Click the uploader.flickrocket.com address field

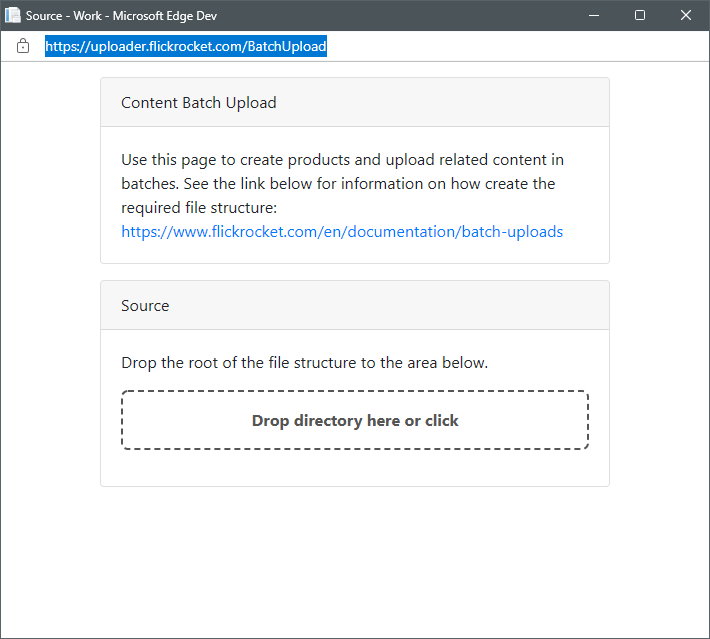(x=185, y=46)
